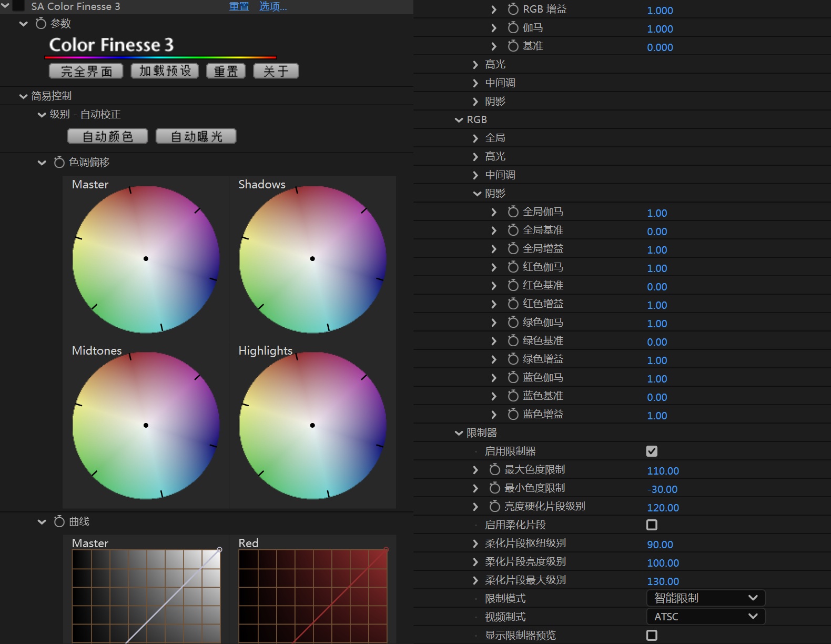Toggle stopwatch for 绿色伽马

(513, 322)
